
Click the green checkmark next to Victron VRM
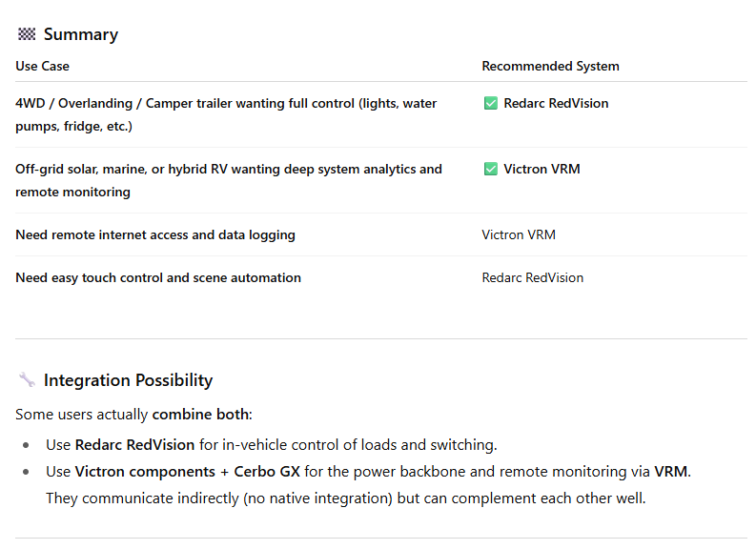(491, 169)
